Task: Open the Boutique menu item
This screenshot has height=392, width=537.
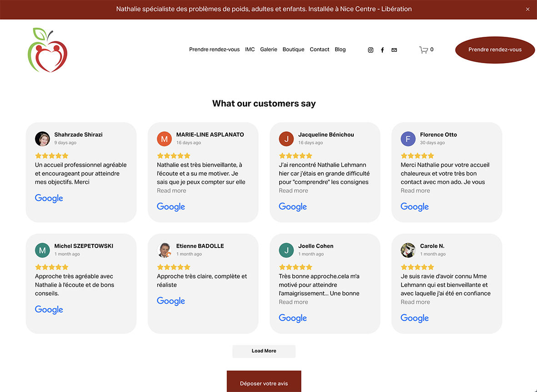Action: tap(293, 50)
